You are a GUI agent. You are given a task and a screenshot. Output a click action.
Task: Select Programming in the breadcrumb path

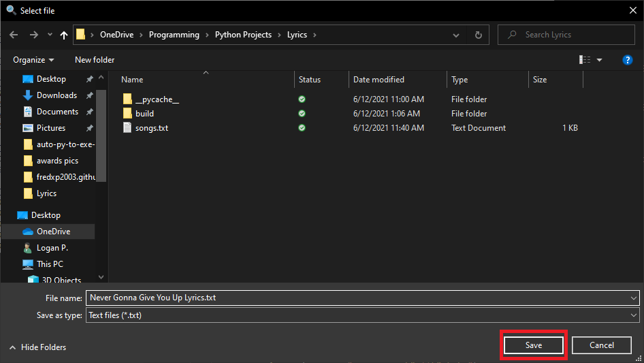(174, 35)
